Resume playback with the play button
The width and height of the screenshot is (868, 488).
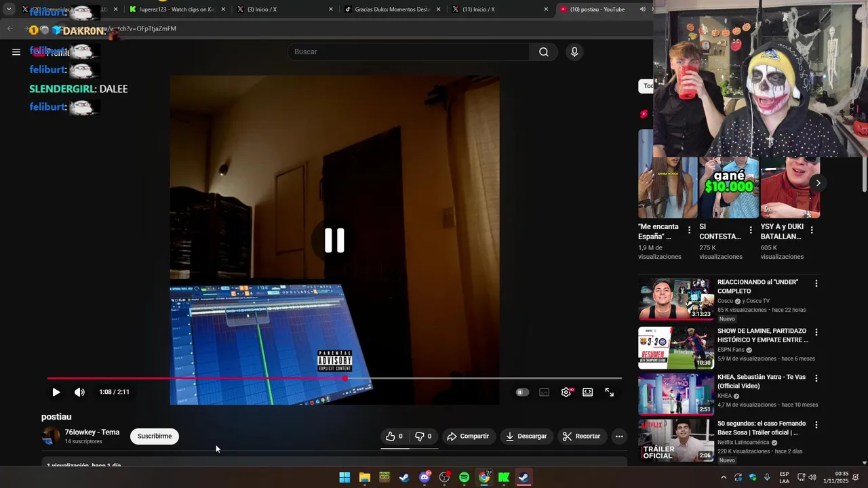click(x=56, y=392)
